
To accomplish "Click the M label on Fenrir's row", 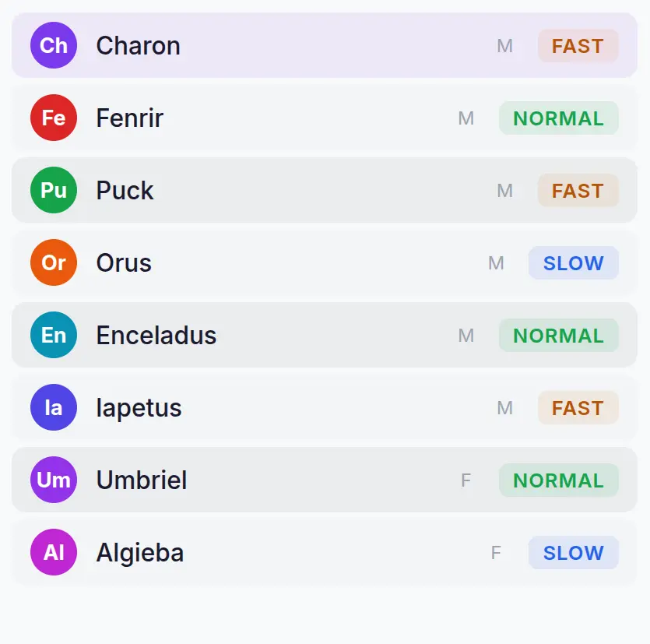I will click(466, 118).
